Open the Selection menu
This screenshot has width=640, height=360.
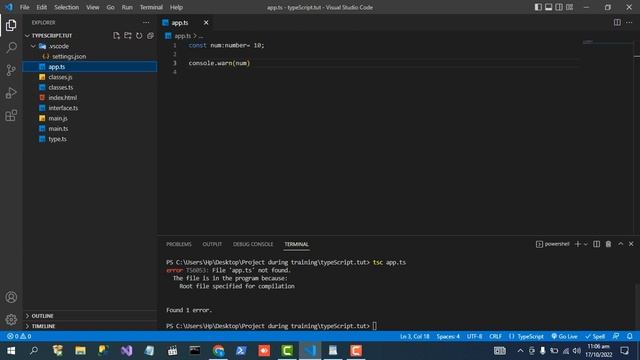[67, 7]
